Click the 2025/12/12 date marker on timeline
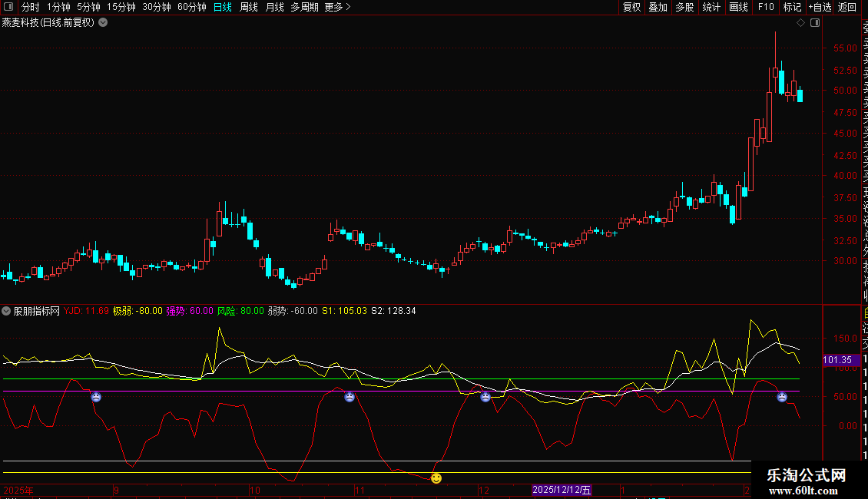Viewport: 868px width, 499px height. [x=562, y=490]
